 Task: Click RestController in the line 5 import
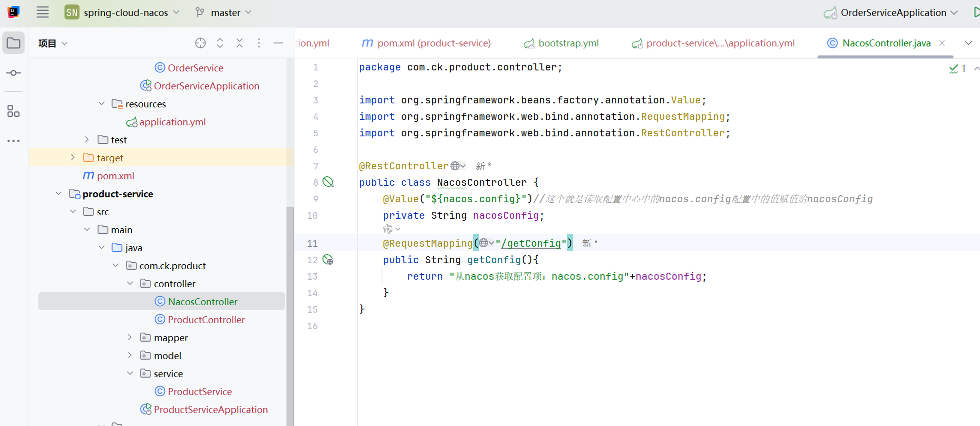(x=683, y=133)
